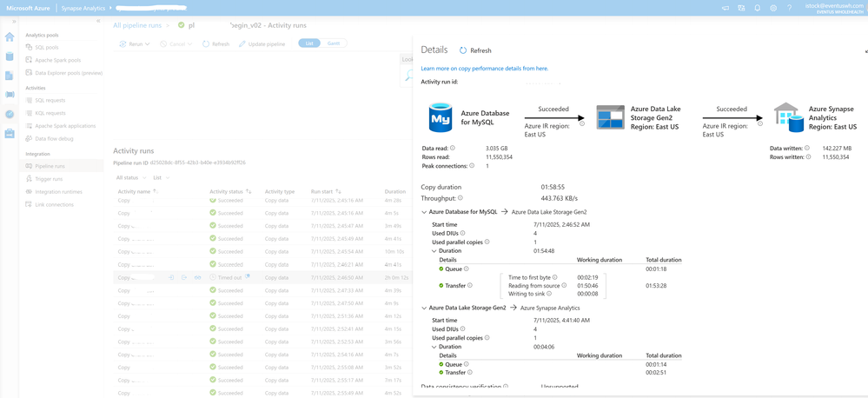Collapse the Azure Database for MySQL section

[424, 212]
